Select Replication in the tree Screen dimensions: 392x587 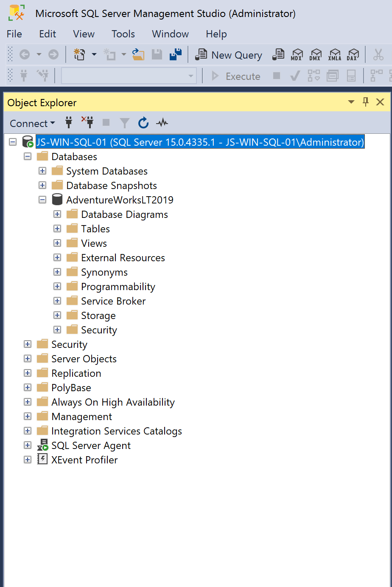click(76, 373)
